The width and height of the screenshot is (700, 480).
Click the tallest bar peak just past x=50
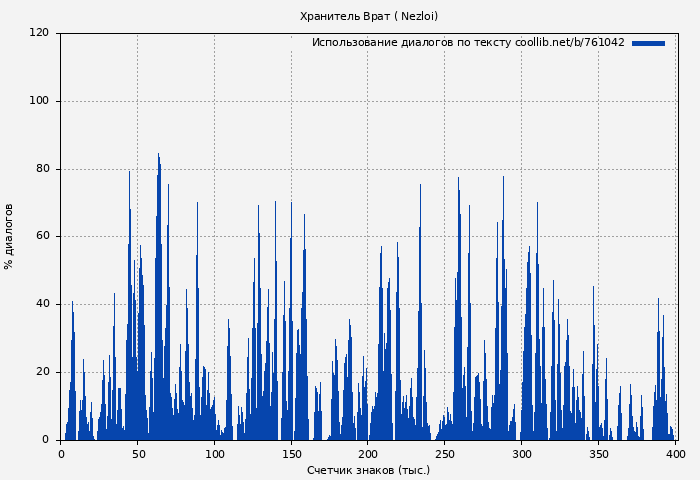tap(158, 156)
